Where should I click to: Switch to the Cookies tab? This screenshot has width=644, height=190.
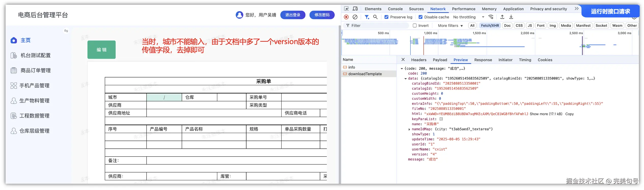pos(545,60)
